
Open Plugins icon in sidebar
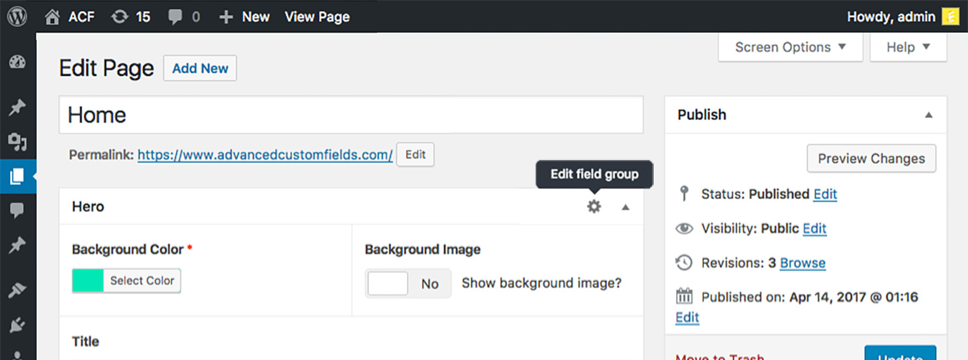coord(17,324)
